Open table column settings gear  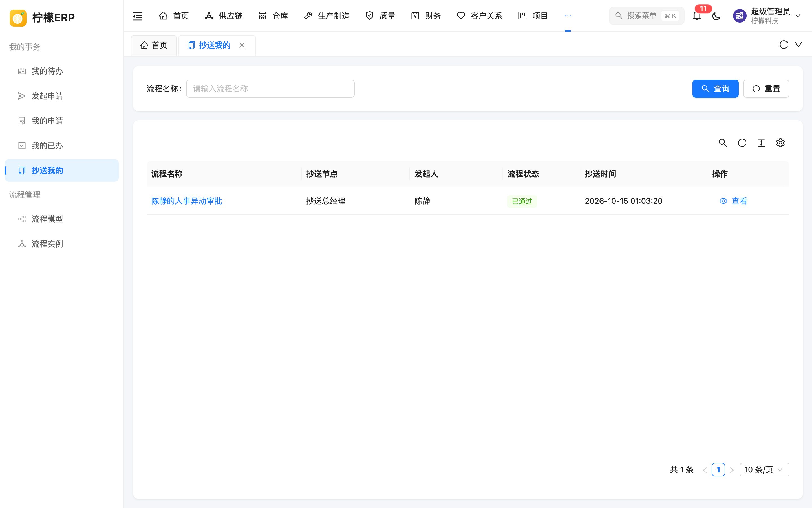(x=780, y=143)
